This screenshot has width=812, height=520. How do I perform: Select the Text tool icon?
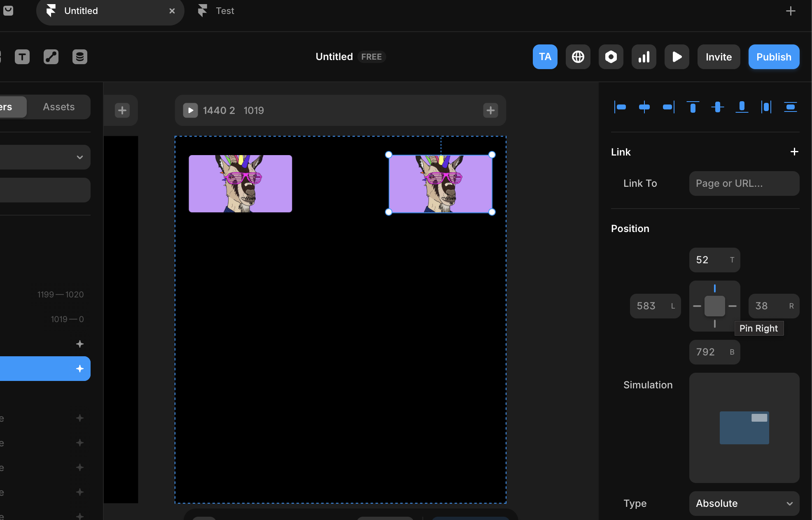(22, 57)
